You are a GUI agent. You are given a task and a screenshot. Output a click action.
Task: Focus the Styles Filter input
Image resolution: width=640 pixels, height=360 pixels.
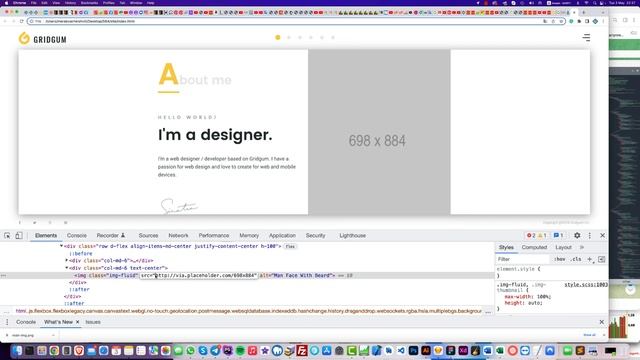tap(522, 259)
